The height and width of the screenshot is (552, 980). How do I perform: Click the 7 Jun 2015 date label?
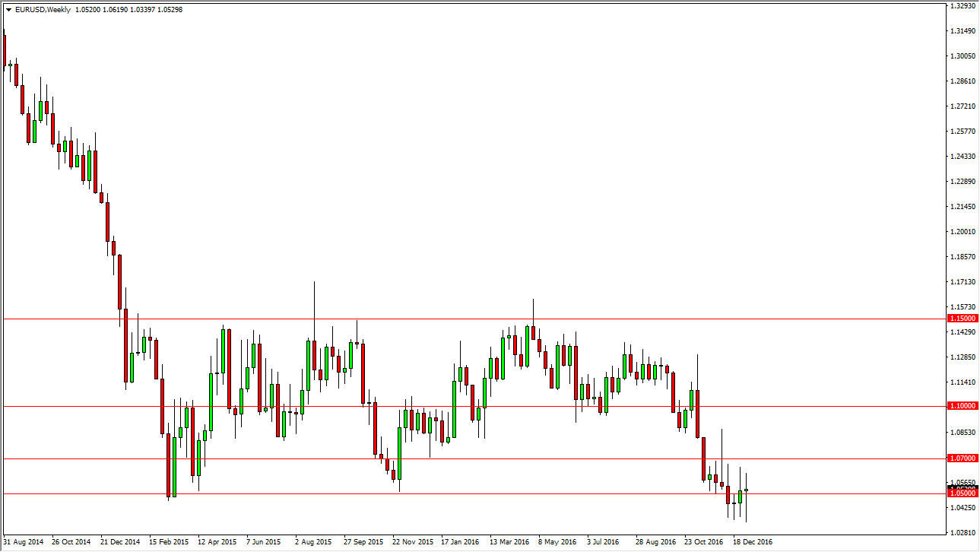pos(264,543)
